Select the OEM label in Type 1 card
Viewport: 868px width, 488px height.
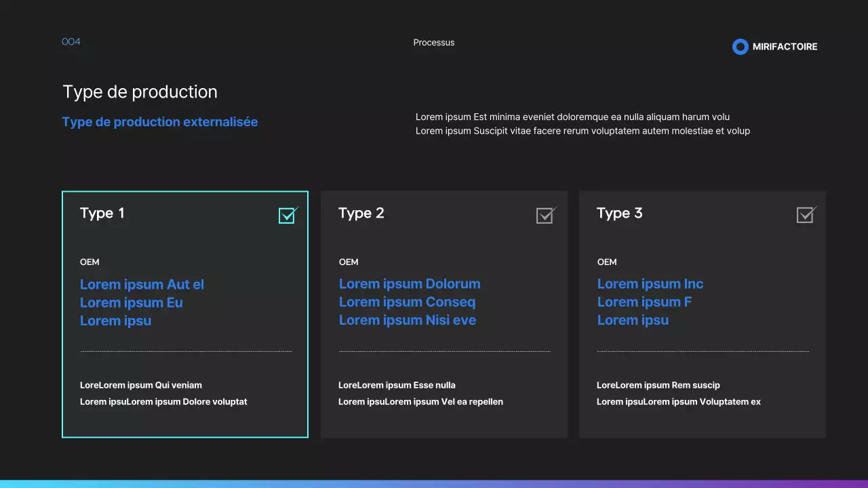tap(90, 262)
